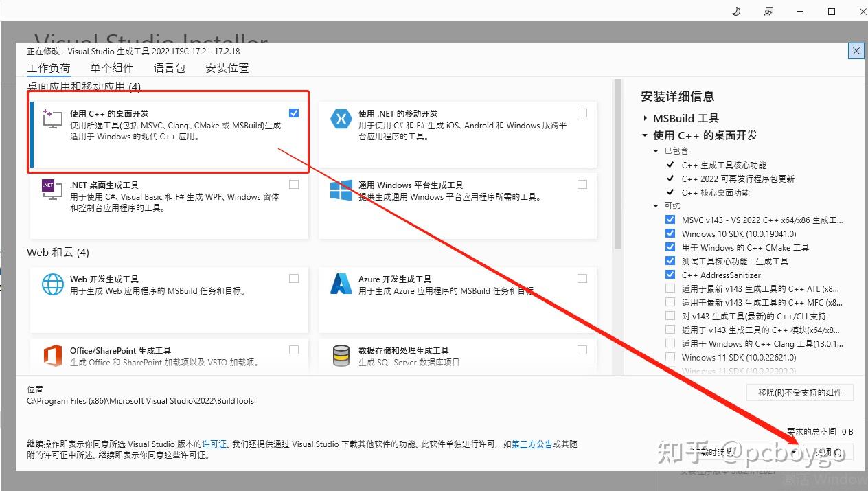868x491 pixels.
Task: Click the data storage and processing database icon
Action: click(x=341, y=356)
